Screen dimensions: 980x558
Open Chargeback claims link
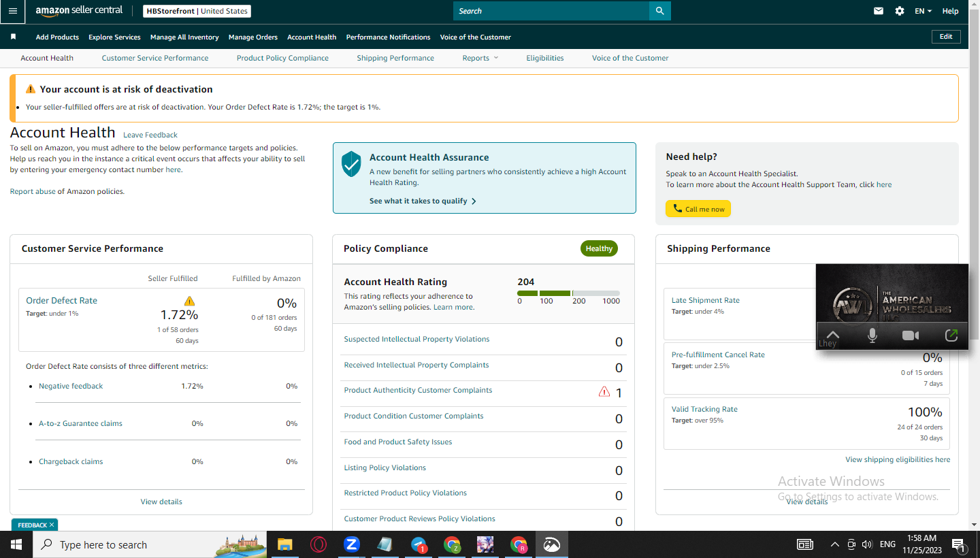click(x=71, y=461)
